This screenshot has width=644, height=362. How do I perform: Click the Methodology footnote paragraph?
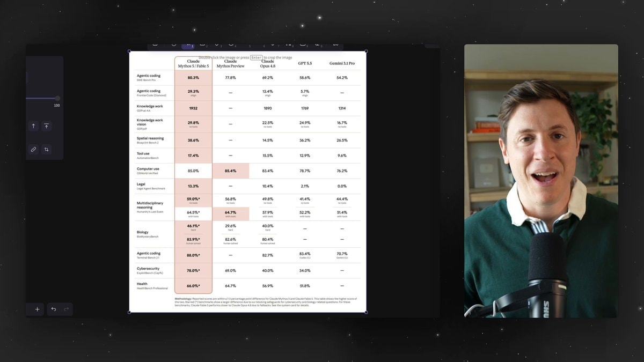266,301
